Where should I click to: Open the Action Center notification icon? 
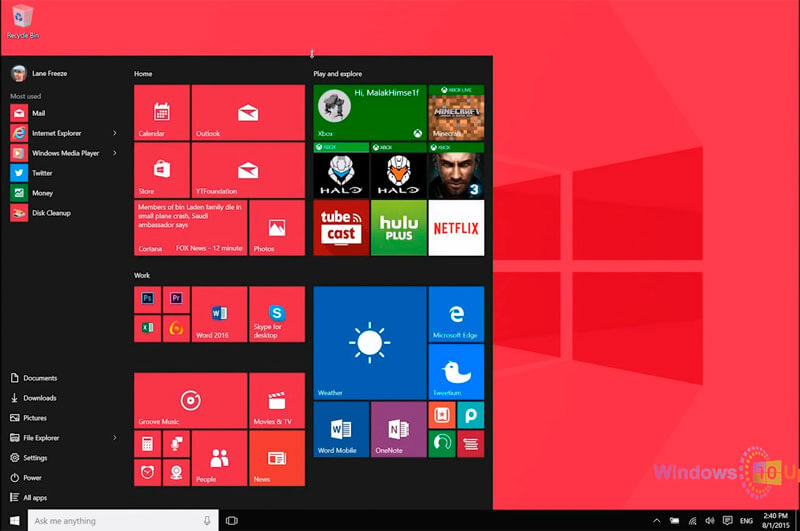[728, 521]
